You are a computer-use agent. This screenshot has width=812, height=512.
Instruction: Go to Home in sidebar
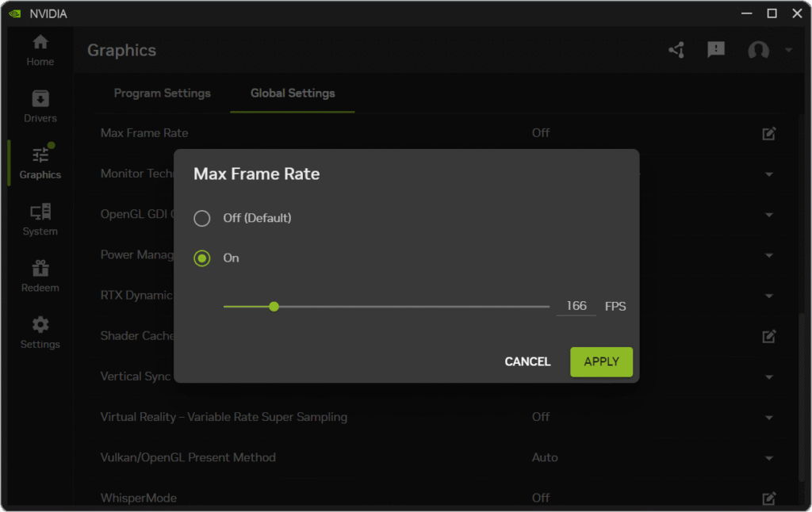click(x=40, y=50)
